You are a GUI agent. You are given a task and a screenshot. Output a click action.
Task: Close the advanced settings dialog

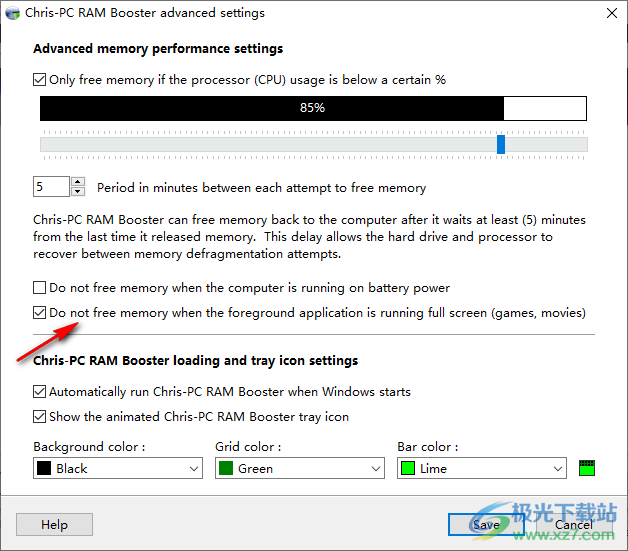pyautogui.click(x=610, y=13)
